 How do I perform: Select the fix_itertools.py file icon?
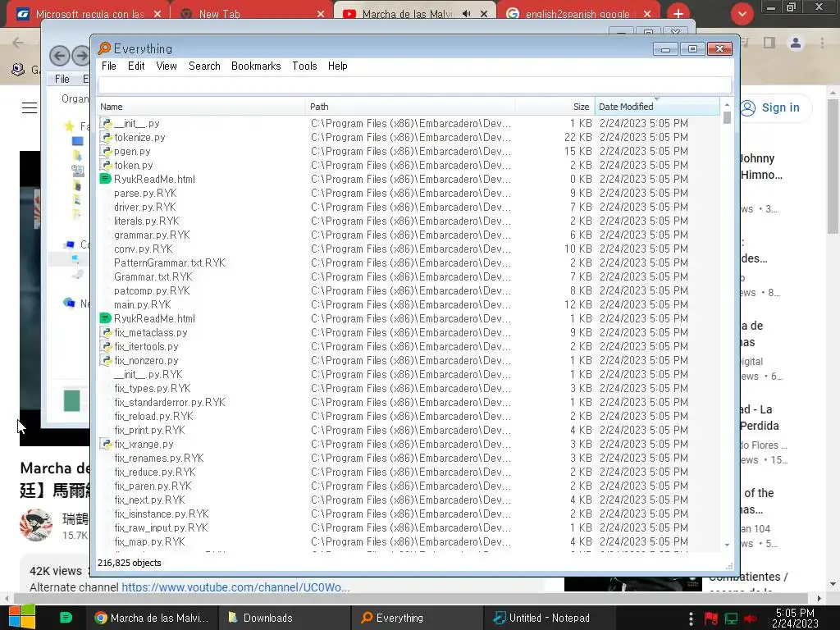(x=106, y=346)
